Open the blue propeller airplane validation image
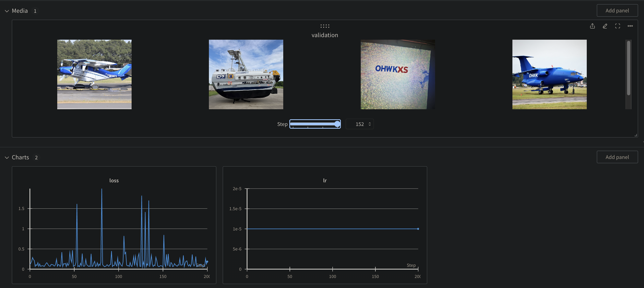Image resolution: width=644 pixels, height=288 pixels. pos(94,74)
